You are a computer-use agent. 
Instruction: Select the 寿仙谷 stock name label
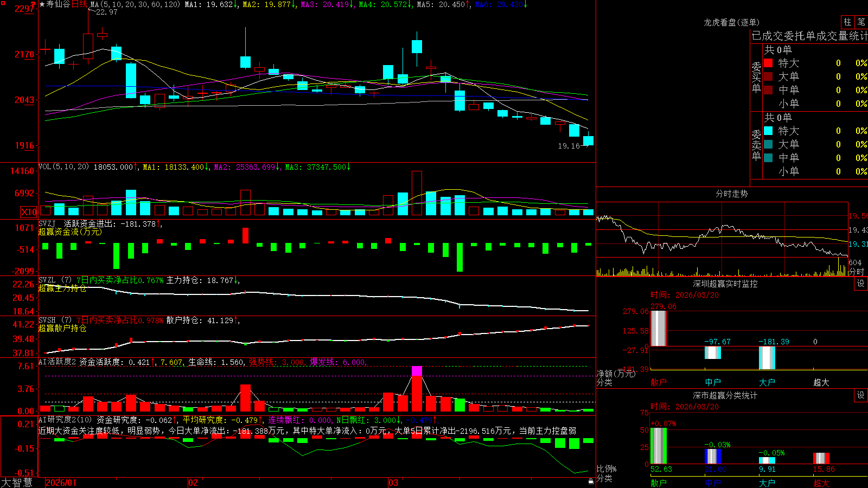point(58,4)
